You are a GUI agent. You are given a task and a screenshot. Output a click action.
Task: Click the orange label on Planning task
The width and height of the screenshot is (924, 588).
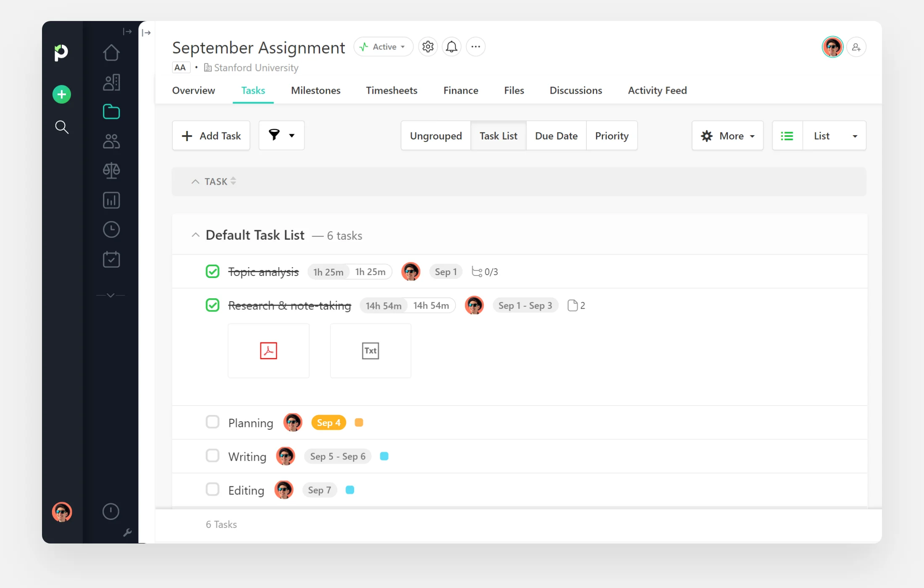359,423
